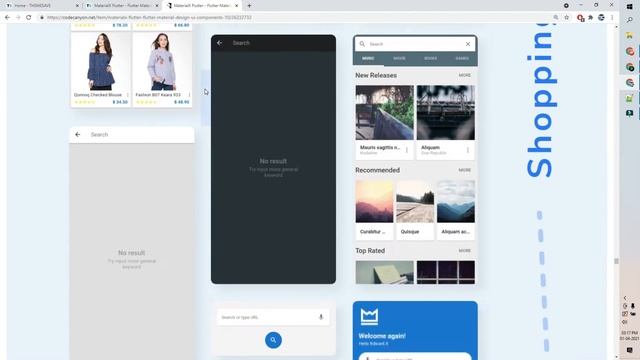Viewport: 640px width, 360px height.
Task: Open notification center in taskbar
Action: point(629,351)
